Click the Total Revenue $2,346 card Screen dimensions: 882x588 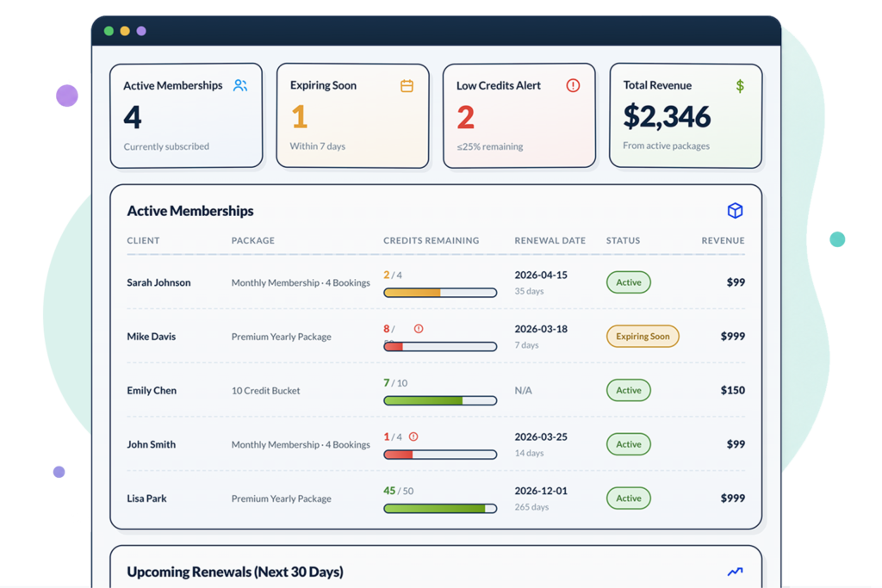(685, 115)
